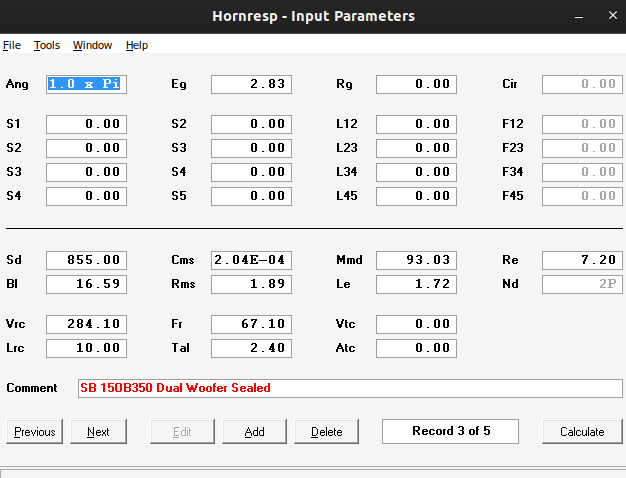Click the Ang label

point(17,85)
